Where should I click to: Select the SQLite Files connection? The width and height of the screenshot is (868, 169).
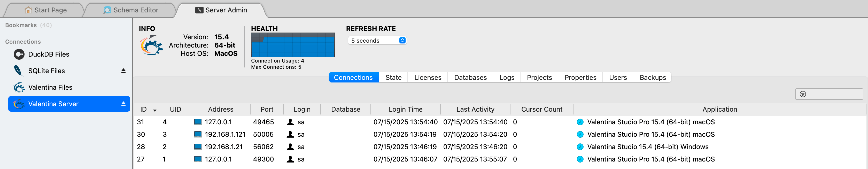click(69, 71)
